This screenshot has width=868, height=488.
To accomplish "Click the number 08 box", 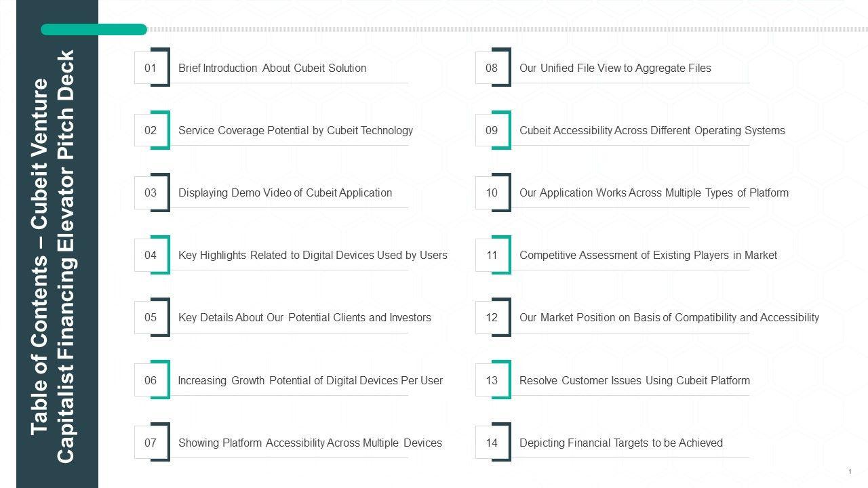I will pyautogui.click(x=492, y=68).
